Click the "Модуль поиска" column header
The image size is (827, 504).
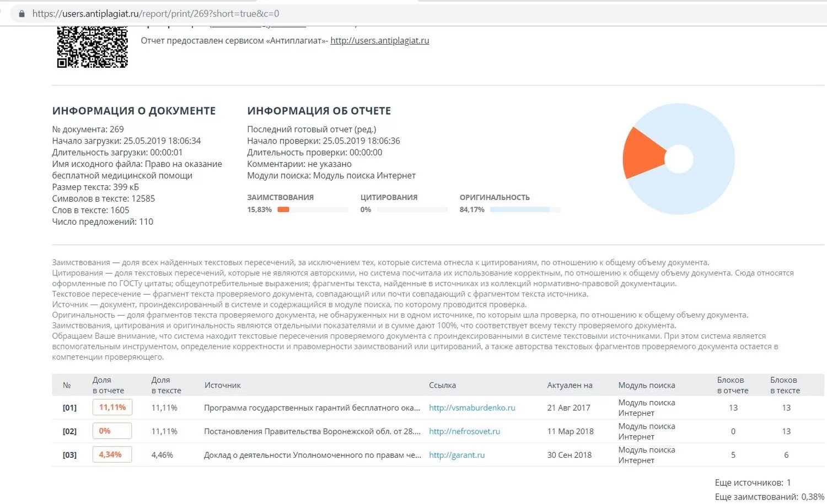(647, 386)
